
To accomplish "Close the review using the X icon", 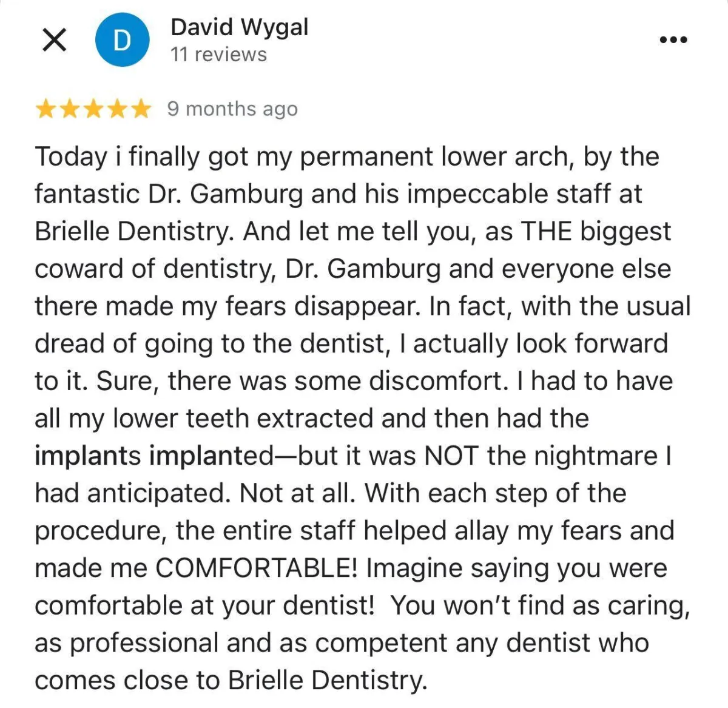I will point(55,41).
